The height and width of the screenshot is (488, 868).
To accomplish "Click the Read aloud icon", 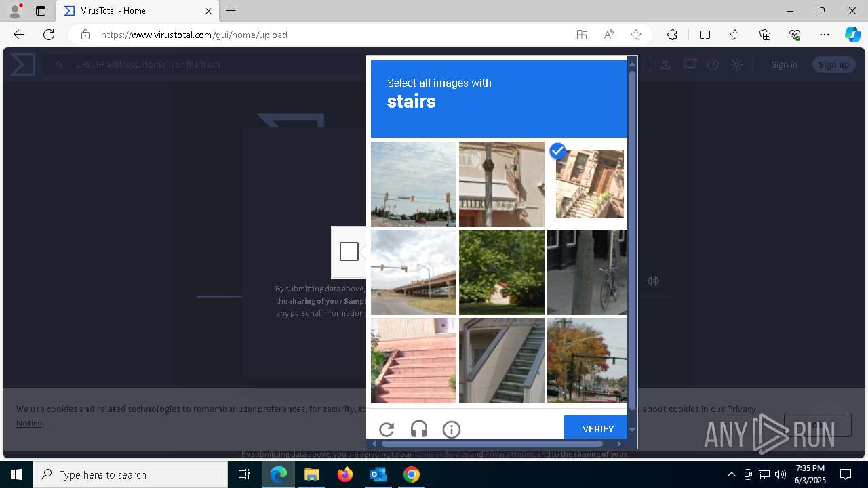I will click(609, 35).
